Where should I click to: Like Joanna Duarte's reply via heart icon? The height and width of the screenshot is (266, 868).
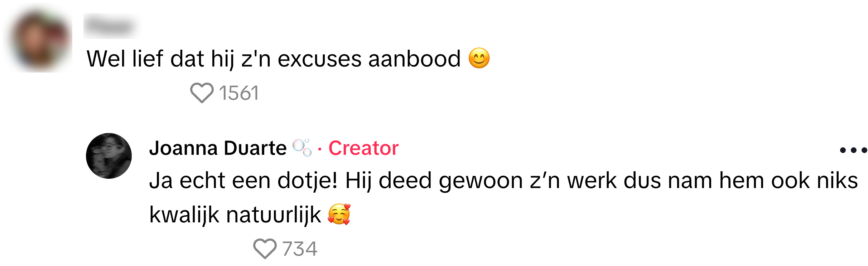(265, 248)
